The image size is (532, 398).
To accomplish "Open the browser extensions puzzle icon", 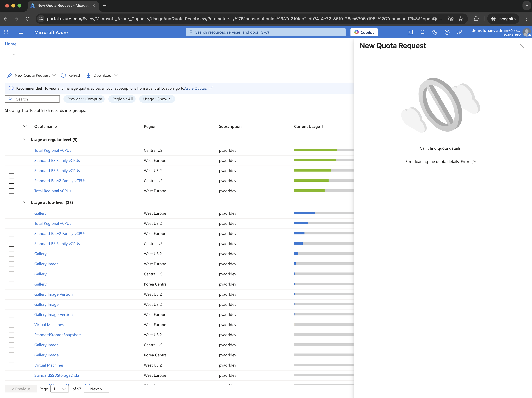I will [476, 19].
